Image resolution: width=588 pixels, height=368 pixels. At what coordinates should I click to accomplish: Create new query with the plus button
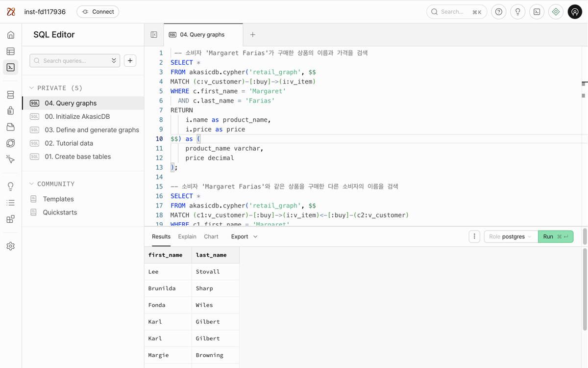click(x=130, y=60)
